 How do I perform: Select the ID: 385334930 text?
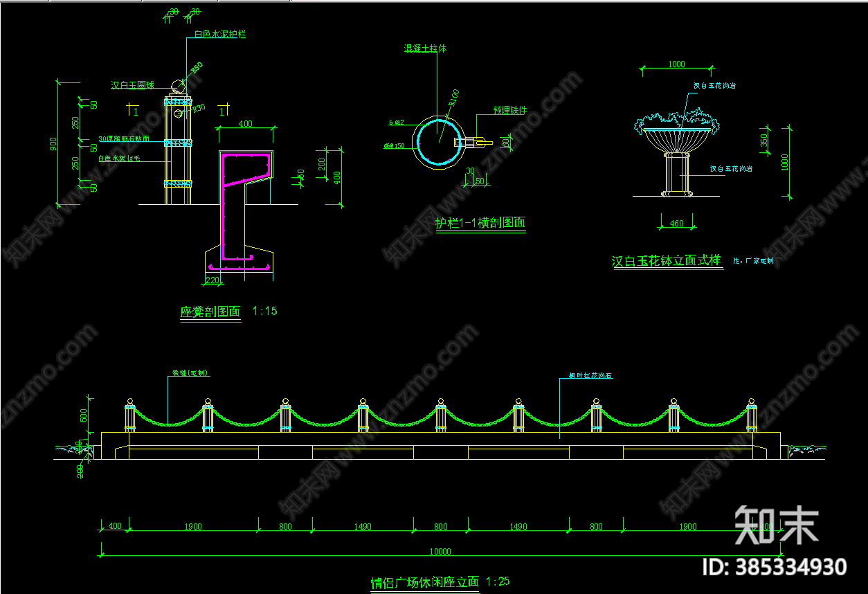[774, 567]
